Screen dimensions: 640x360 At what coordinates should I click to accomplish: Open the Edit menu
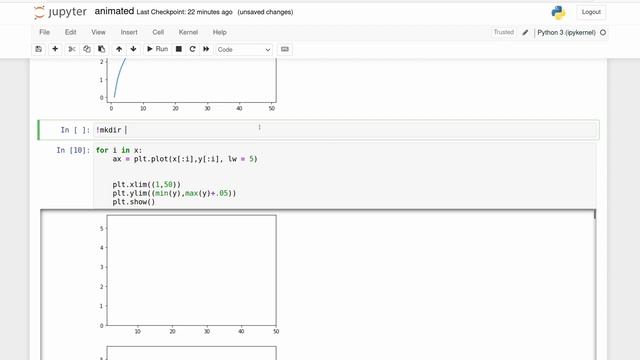tap(70, 32)
